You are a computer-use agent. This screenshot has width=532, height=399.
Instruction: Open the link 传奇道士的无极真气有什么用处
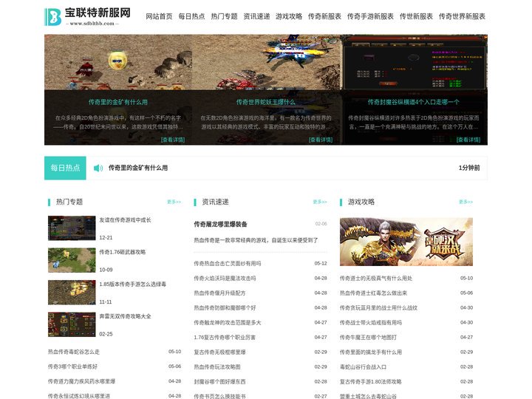click(376, 279)
